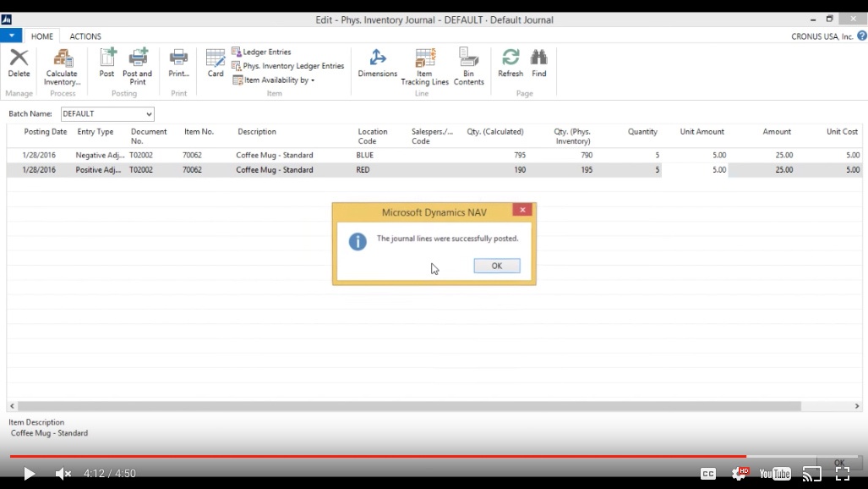The image size is (868, 489).
Task: Open Phys. Inventory Ledger Entries
Action: (x=288, y=66)
